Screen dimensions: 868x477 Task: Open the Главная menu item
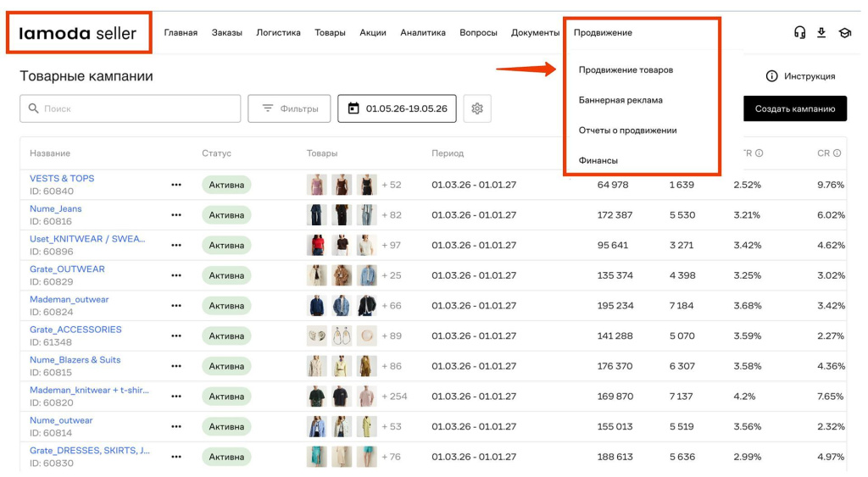coord(181,33)
